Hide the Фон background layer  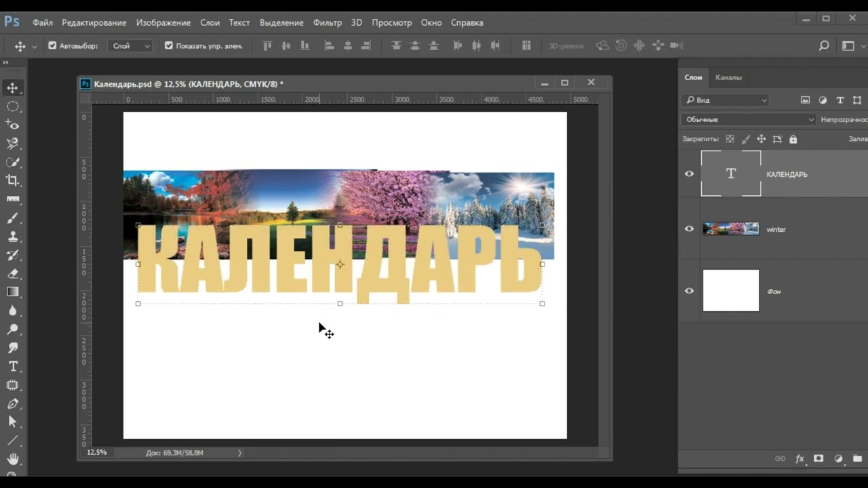click(x=690, y=291)
